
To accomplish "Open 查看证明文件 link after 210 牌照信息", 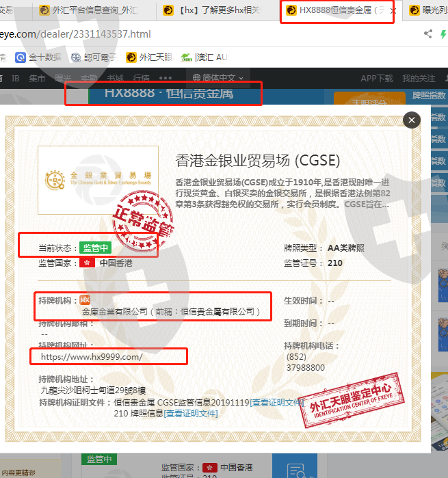I will coord(191,413).
